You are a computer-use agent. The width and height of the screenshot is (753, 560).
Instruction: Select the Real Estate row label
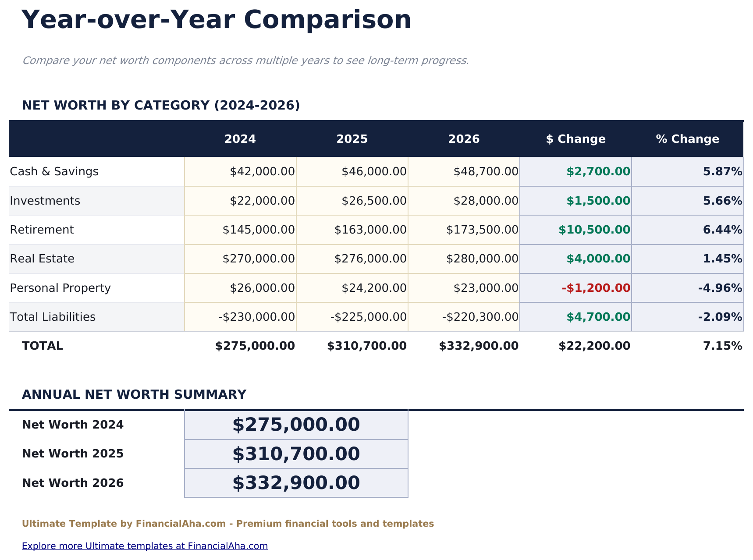(x=42, y=259)
